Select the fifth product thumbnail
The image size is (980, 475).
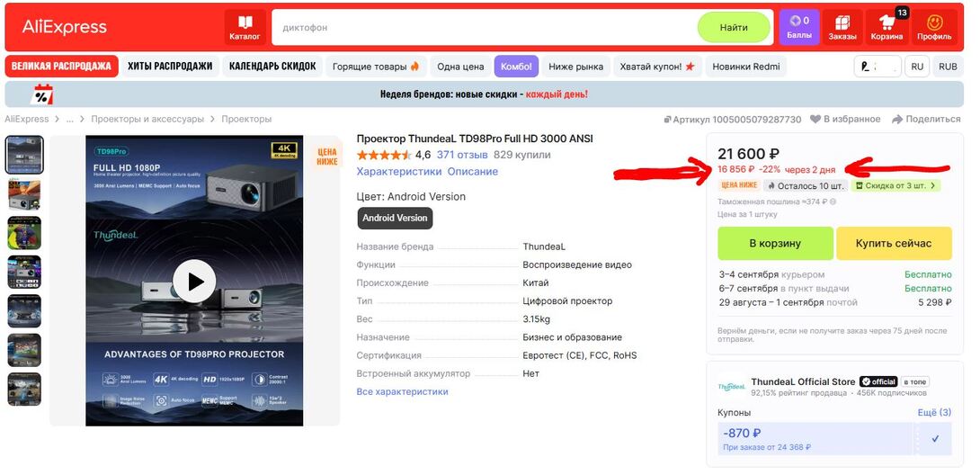point(24,311)
